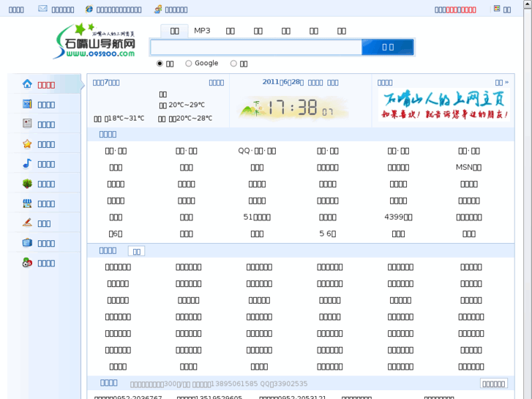Click the Internet Explorer icon in top bar
532x399 pixels.
coord(89,10)
